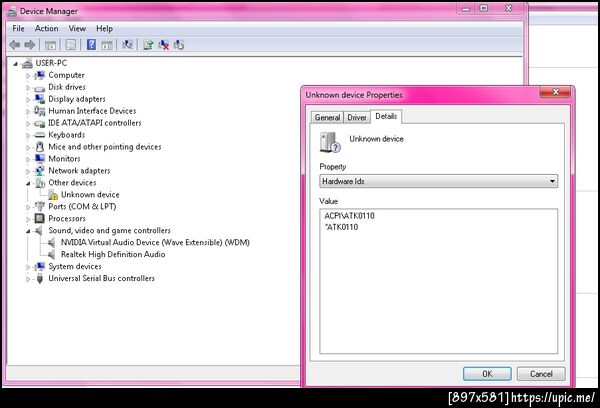Click the Human Interface Devices icon

40,111
